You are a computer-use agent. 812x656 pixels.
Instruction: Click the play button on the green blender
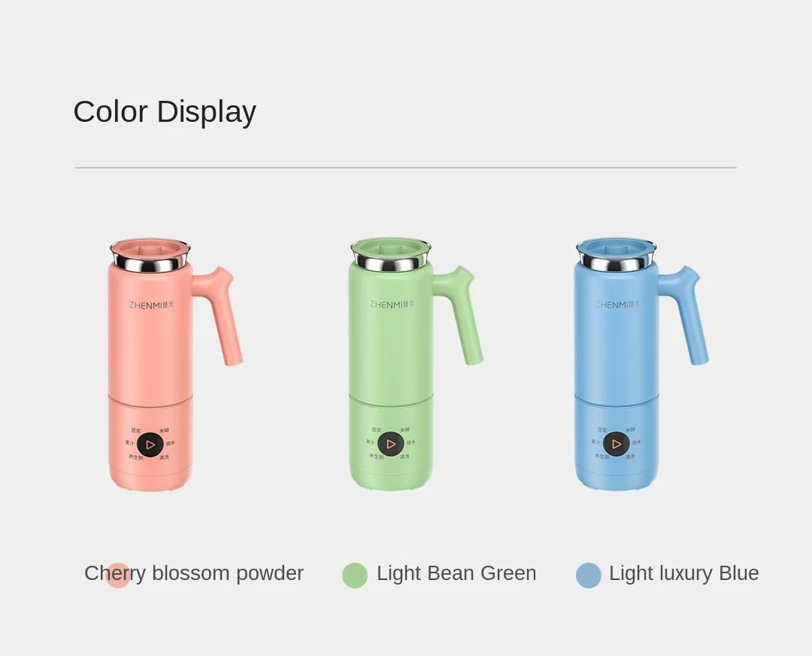[391, 444]
